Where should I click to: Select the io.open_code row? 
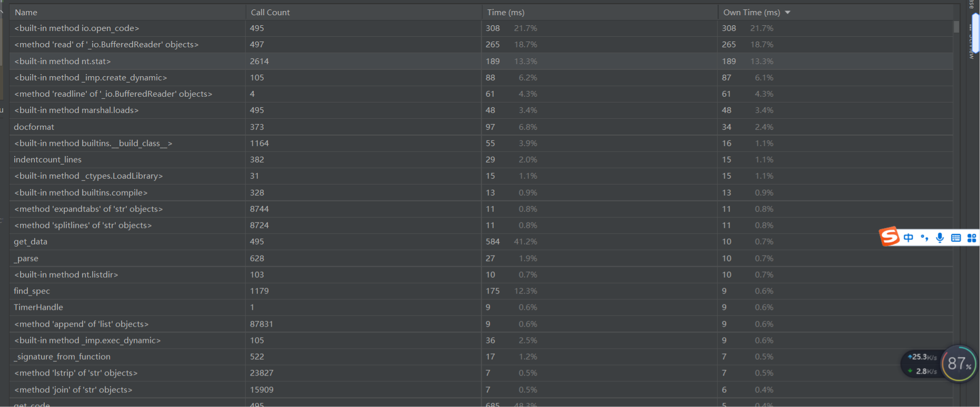point(481,28)
